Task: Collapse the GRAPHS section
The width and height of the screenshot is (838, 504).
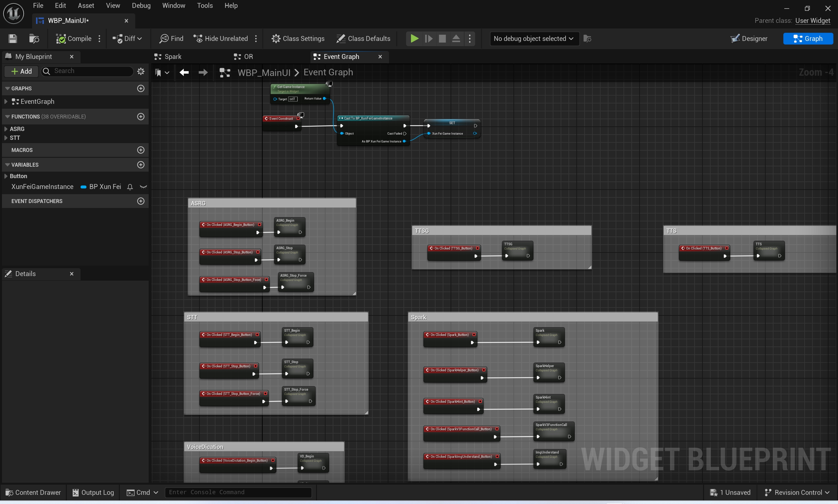Action: pos(8,89)
